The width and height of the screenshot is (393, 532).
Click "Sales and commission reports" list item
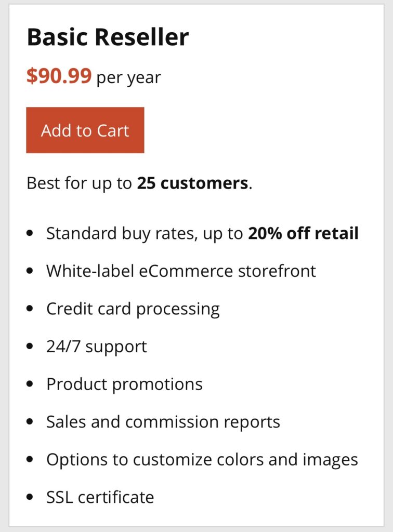163,421
